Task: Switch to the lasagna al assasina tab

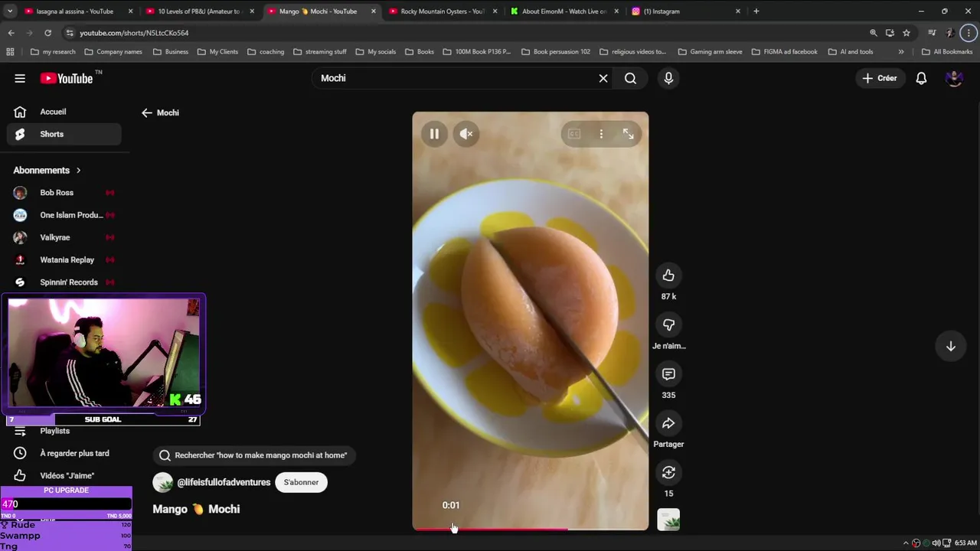Action: pos(74,11)
